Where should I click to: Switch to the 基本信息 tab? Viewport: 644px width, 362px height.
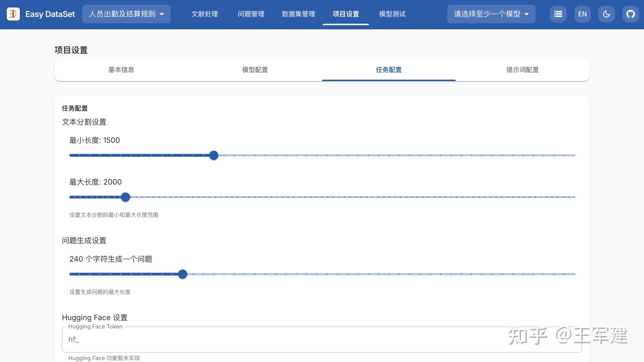pos(121,70)
